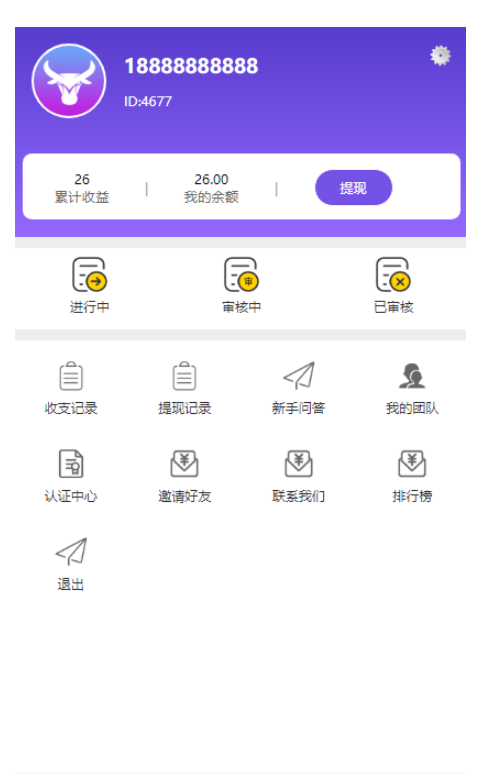Click the 提现 withdraw button
This screenshot has height=776, width=480.
coord(353,188)
